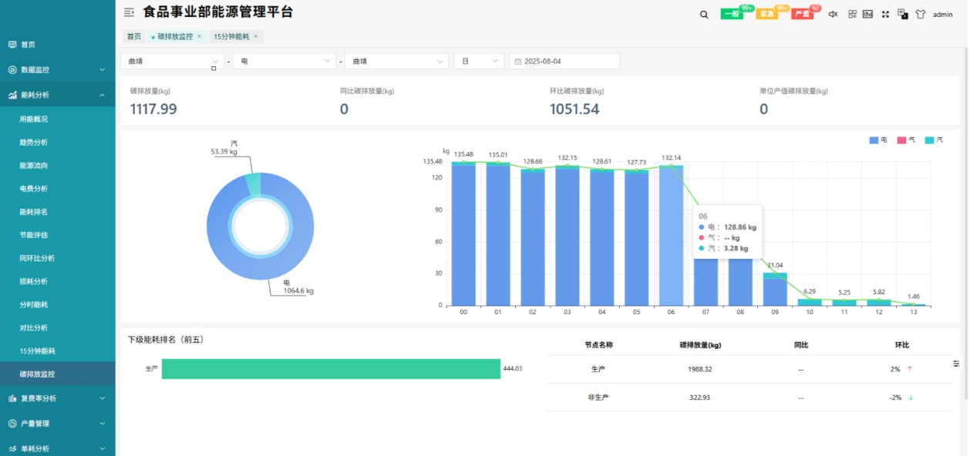Switch to the 15分钟能耗 tab
The width and height of the screenshot is (980, 456).
tap(232, 36)
